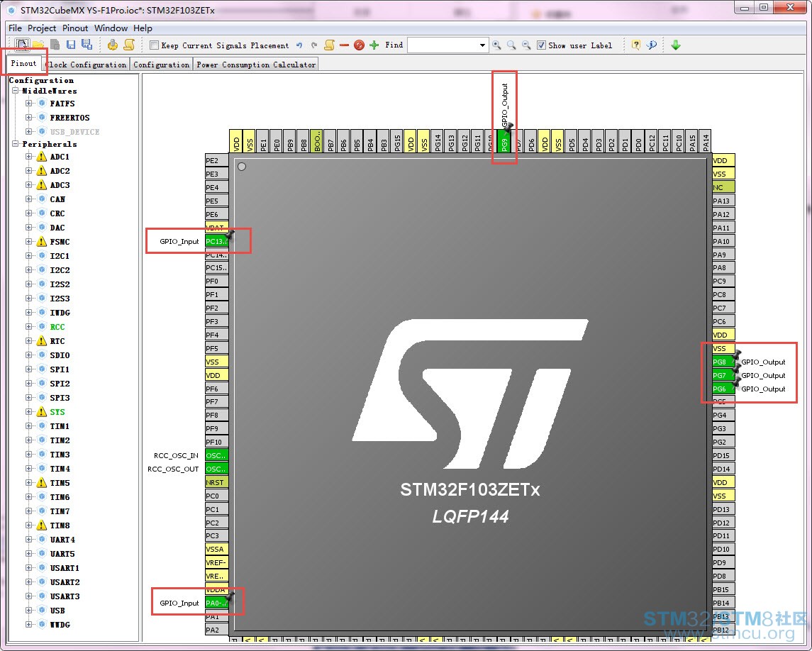Select pin PG9 on the chip
Viewport: 812px width, 651px height.
[504, 141]
